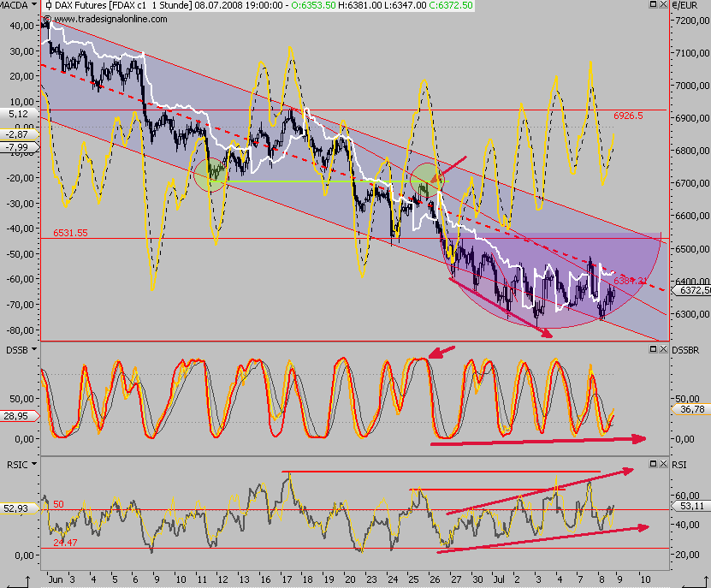Click the -80,00 MACDA axis value
This screenshot has height=588, width=711.
pos(20,330)
